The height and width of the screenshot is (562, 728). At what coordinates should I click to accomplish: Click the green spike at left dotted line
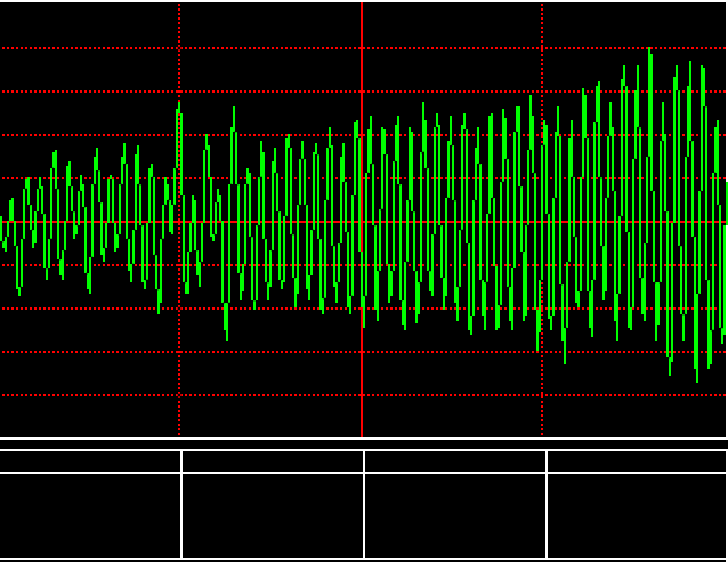[x=179, y=106]
